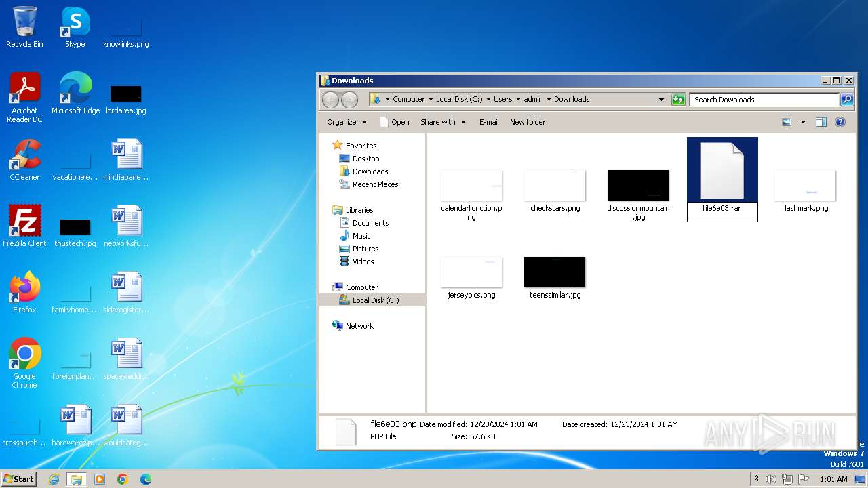Image resolution: width=868 pixels, height=488 pixels.
Task: Click Open in the toolbar
Action: tap(394, 122)
